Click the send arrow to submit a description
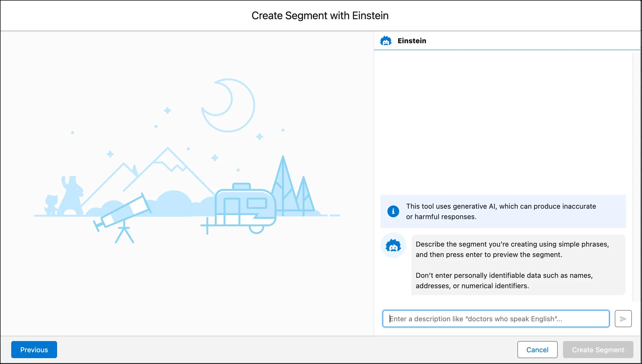Screen dimensions: 642x364 click(x=623, y=319)
